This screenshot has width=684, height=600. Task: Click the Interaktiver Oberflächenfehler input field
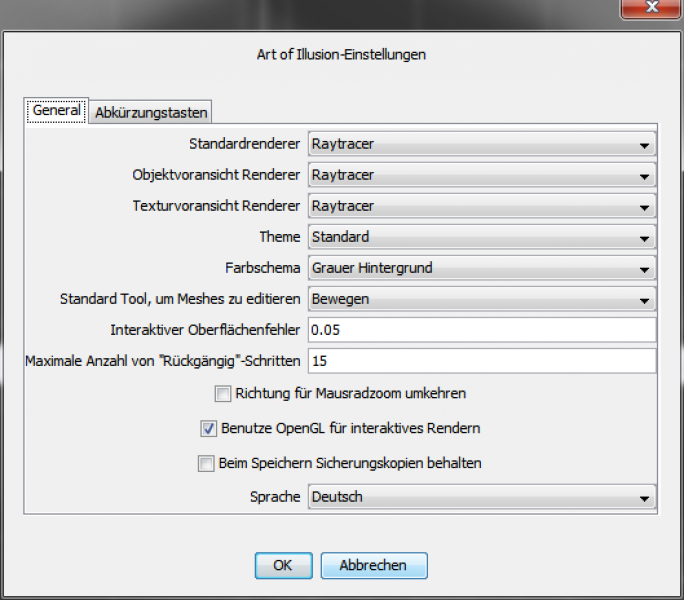pyautogui.click(x=482, y=330)
